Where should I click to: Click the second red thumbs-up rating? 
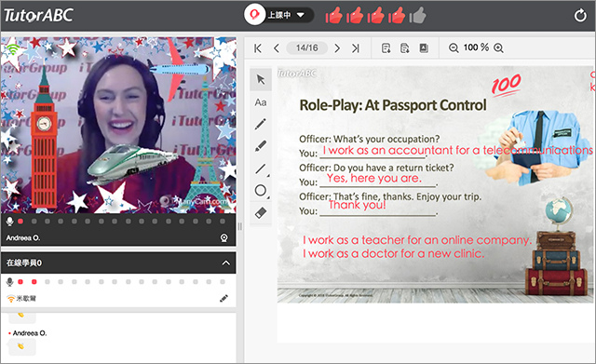[355, 16]
